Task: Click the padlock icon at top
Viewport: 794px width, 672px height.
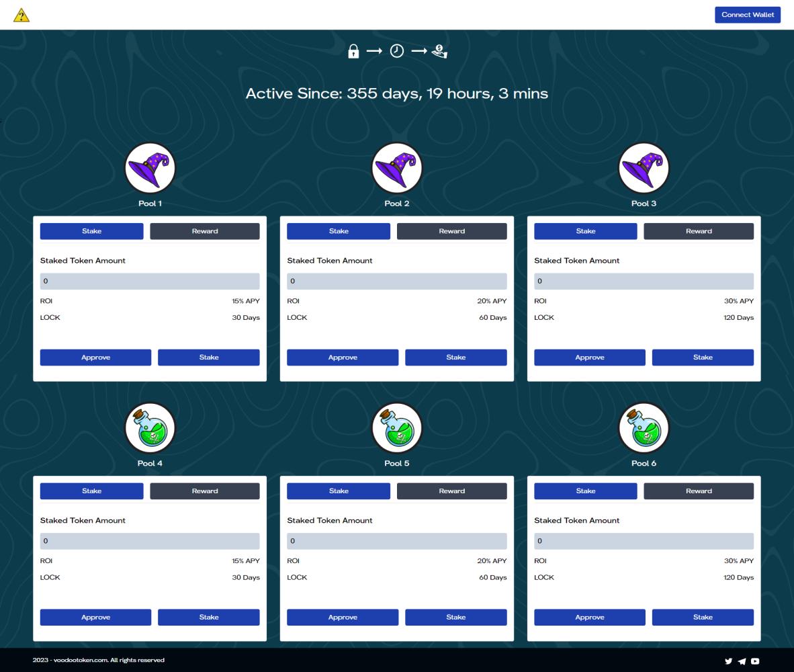Action: point(353,52)
